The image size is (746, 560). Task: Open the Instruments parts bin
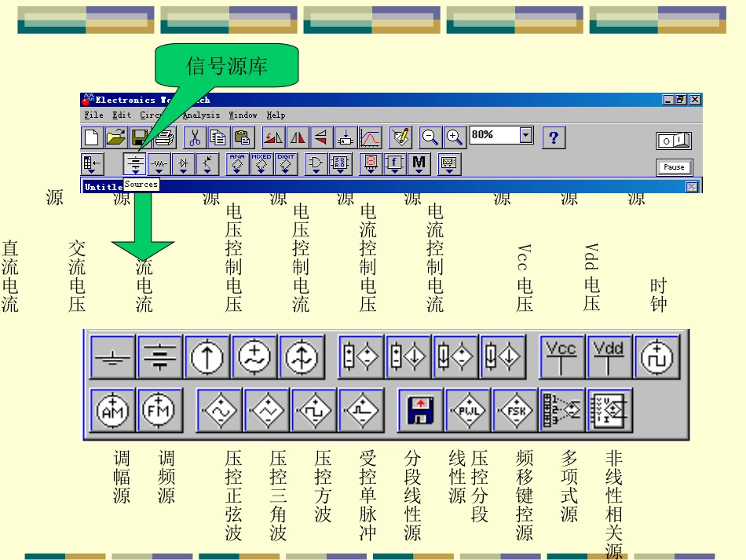[448, 163]
